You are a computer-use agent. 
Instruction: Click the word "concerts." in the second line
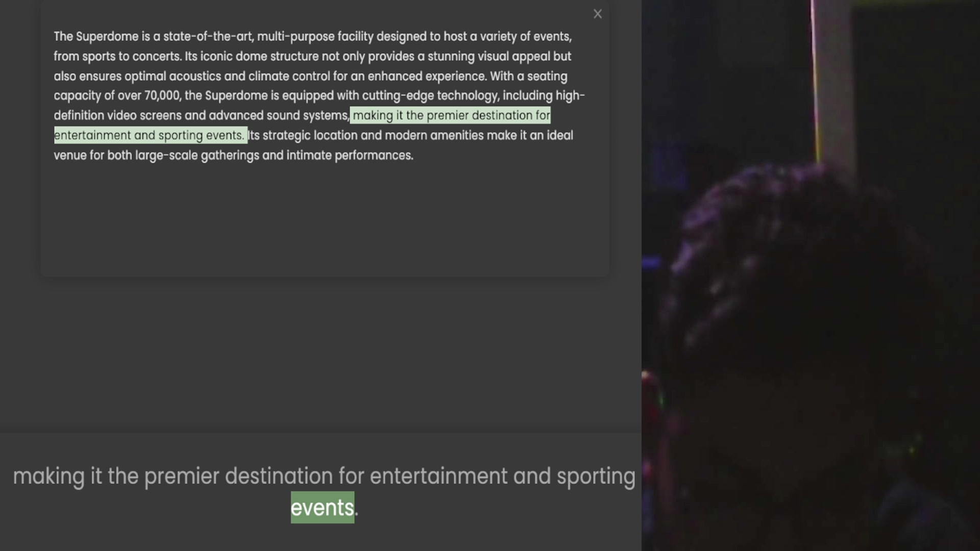157,57
